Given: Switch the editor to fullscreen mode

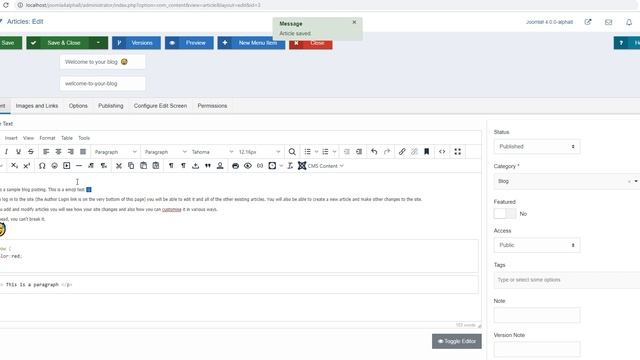Looking at the screenshot, I should (x=458, y=152).
